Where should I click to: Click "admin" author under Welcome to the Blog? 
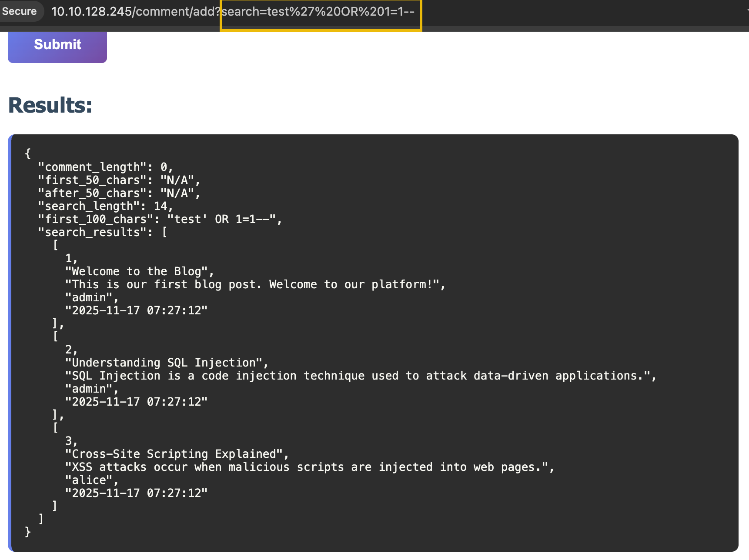click(x=92, y=297)
